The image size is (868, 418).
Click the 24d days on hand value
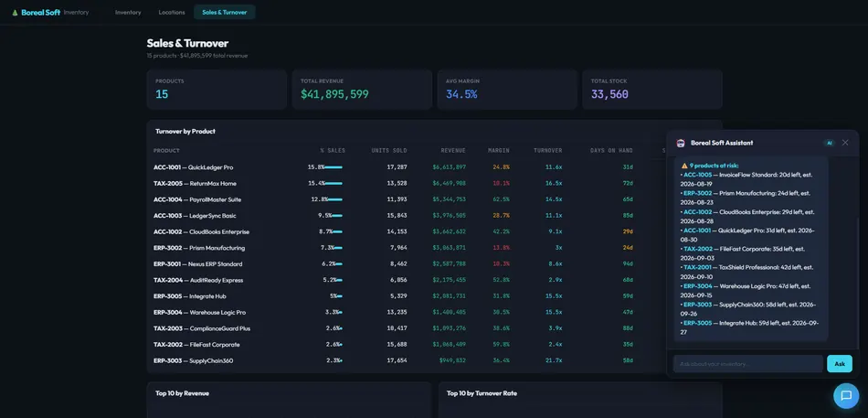coord(627,248)
